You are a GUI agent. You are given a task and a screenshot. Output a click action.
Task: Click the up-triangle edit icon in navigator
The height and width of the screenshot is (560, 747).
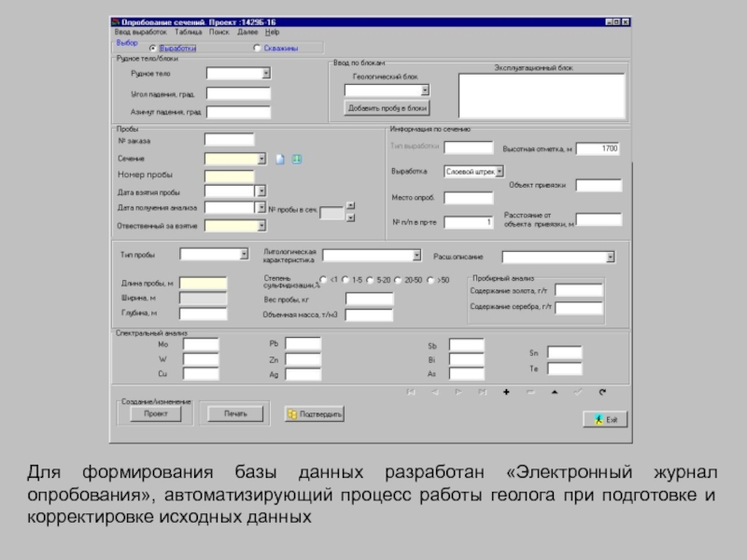click(555, 392)
